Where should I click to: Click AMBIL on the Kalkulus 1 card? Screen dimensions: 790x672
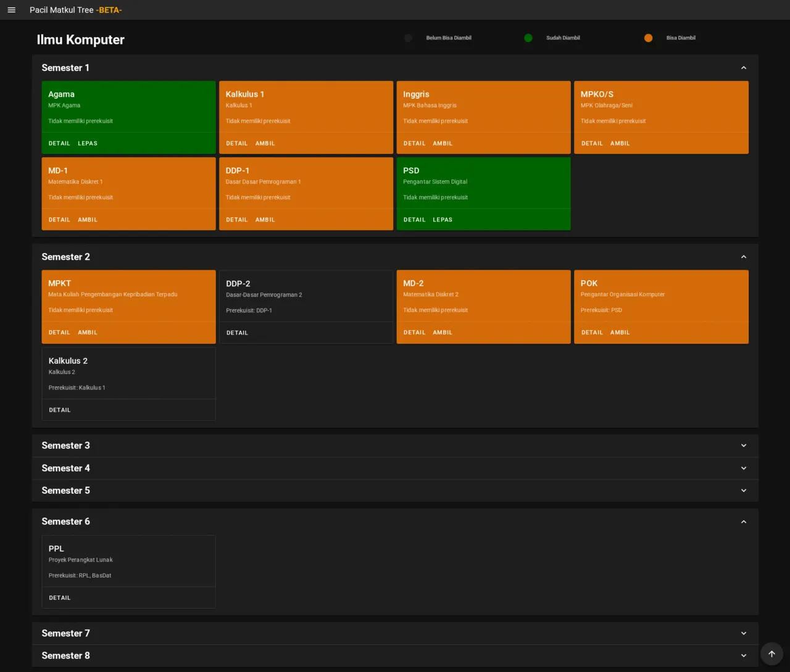point(265,143)
